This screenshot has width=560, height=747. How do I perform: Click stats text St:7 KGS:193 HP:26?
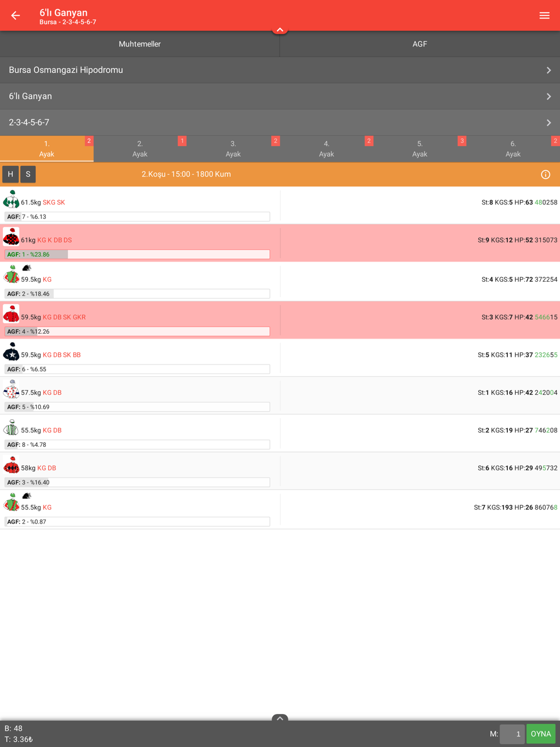tap(503, 507)
